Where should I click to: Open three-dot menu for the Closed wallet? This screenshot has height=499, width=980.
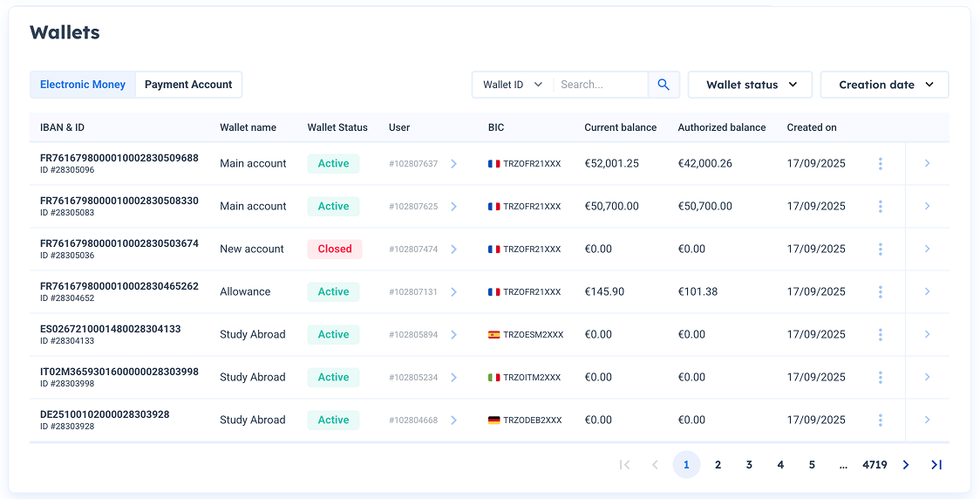tap(881, 249)
